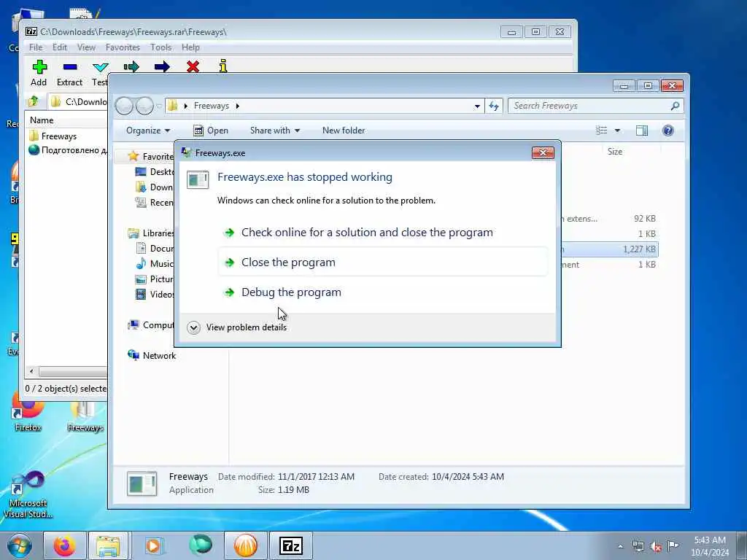Image resolution: width=747 pixels, height=560 pixels.
Task: Click the muted volume tray icon
Action: click(656, 546)
